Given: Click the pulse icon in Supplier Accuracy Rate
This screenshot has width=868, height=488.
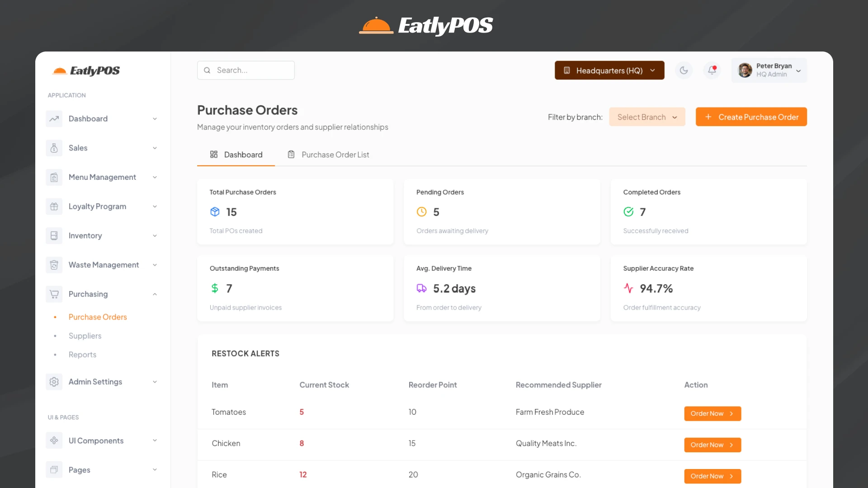Looking at the screenshot, I should click(x=628, y=288).
